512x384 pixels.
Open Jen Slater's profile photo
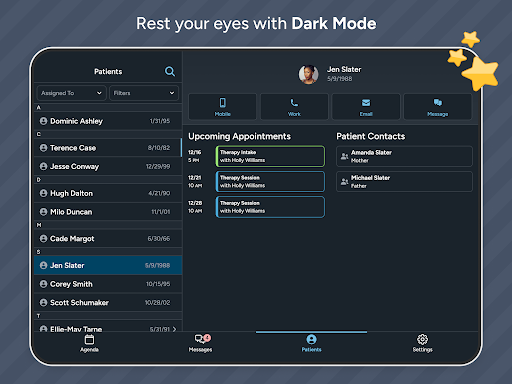(x=308, y=74)
